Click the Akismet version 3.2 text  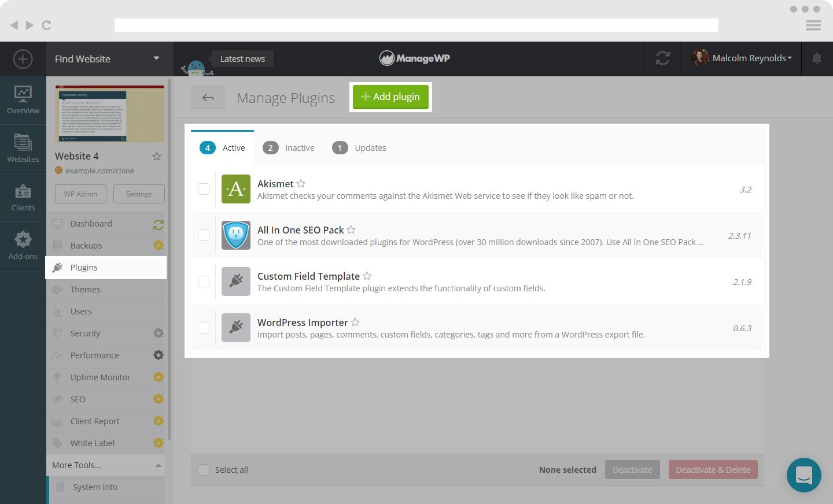point(746,190)
